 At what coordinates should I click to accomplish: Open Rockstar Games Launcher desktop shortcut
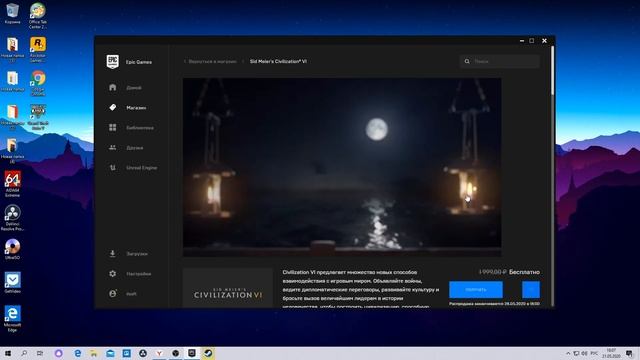(x=38, y=49)
